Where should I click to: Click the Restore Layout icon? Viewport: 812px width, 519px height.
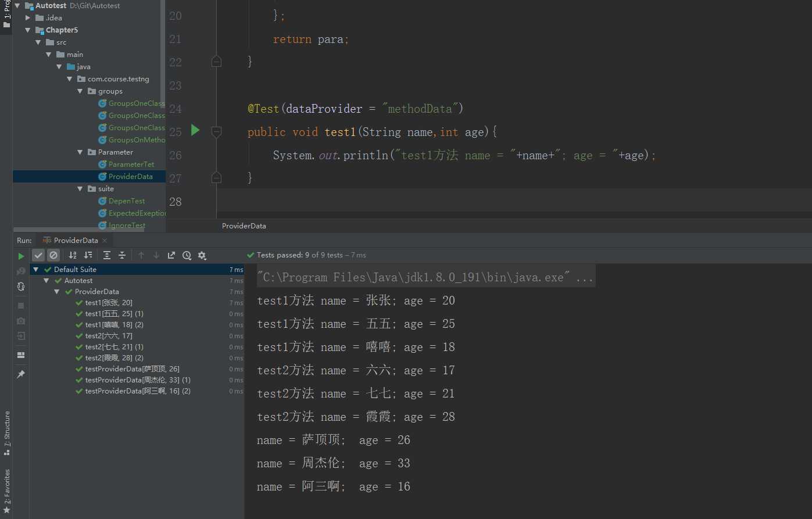coord(21,355)
